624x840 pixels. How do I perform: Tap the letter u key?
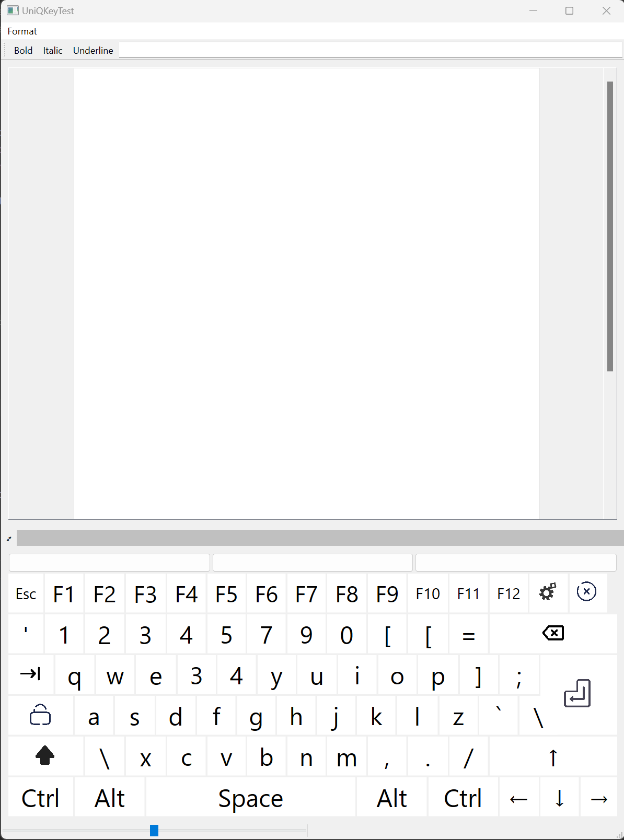pos(317,674)
